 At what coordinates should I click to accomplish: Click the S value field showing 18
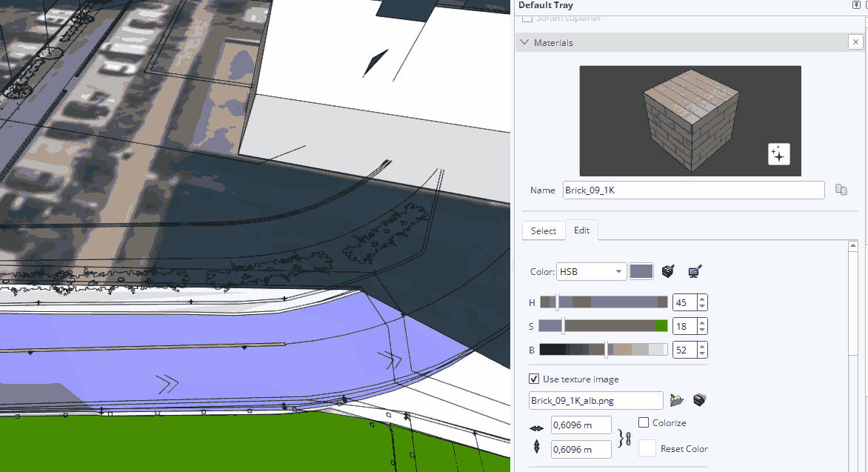(685, 326)
